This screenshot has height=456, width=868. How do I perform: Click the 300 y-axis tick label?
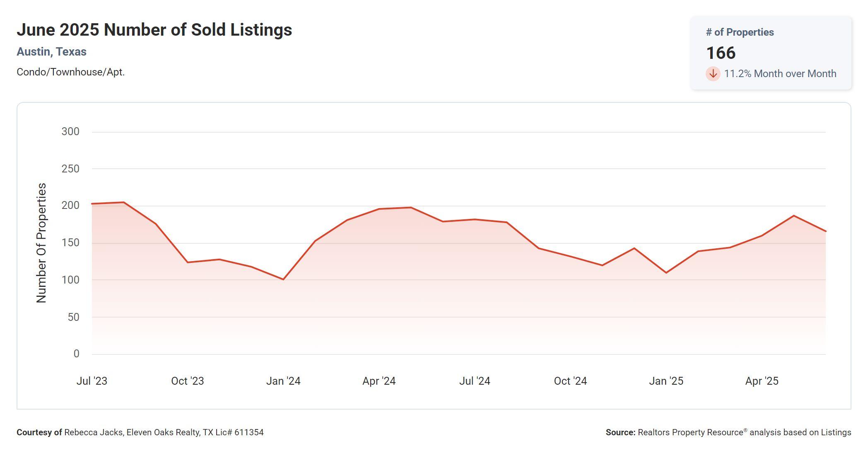(70, 132)
